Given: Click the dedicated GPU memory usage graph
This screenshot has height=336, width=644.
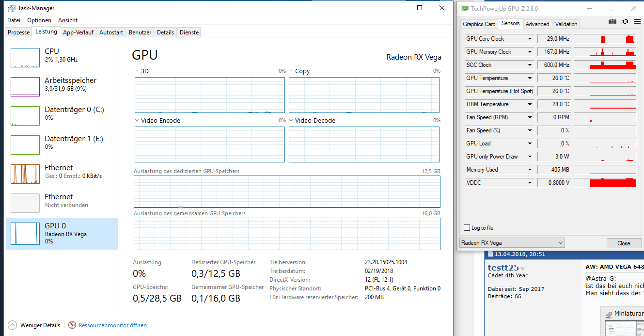Looking at the screenshot, I should (x=287, y=192).
